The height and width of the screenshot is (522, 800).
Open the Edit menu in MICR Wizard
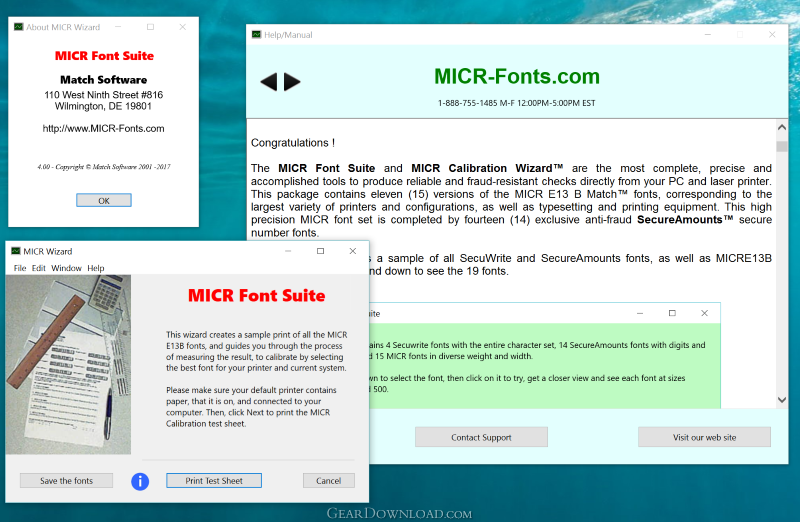39,268
